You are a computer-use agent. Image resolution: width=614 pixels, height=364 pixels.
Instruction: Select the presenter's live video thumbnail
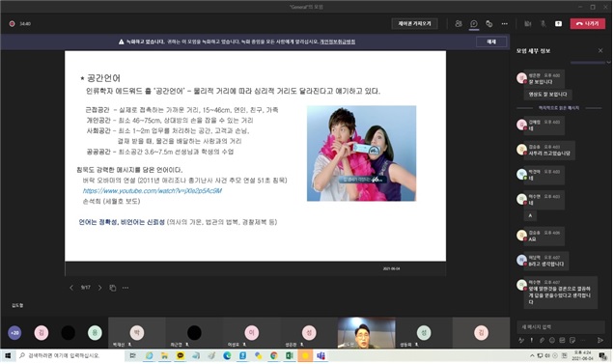tap(367, 333)
